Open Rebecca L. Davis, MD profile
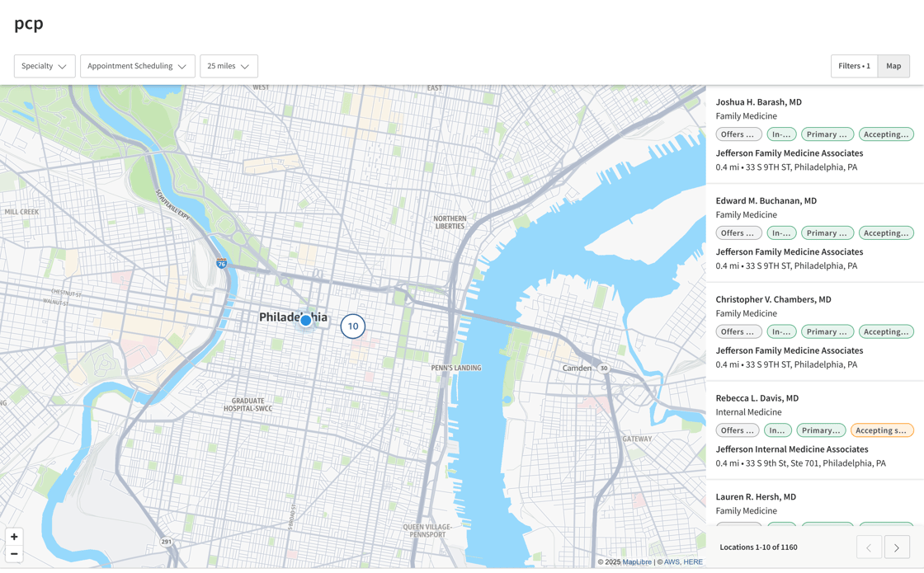The image size is (924, 573). click(757, 398)
